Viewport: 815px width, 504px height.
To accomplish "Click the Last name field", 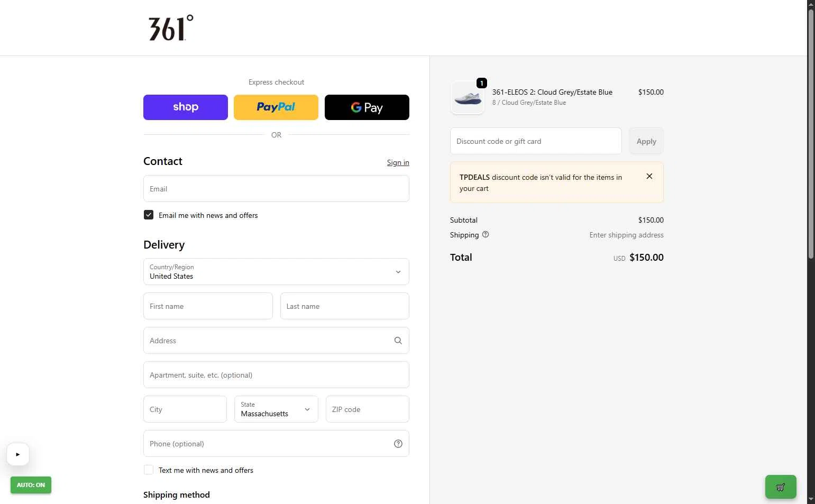I will pos(345,306).
